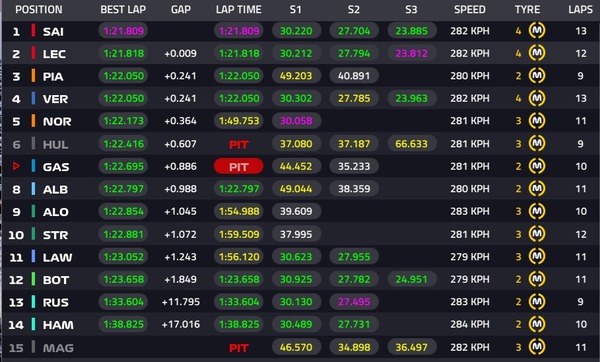
Task: Click the red team color bar beside SAI
Action: (x=33, y=31)
